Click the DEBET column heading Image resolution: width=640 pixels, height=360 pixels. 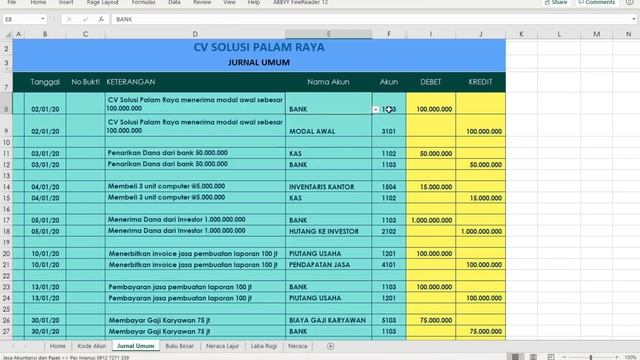click(431, 82)
